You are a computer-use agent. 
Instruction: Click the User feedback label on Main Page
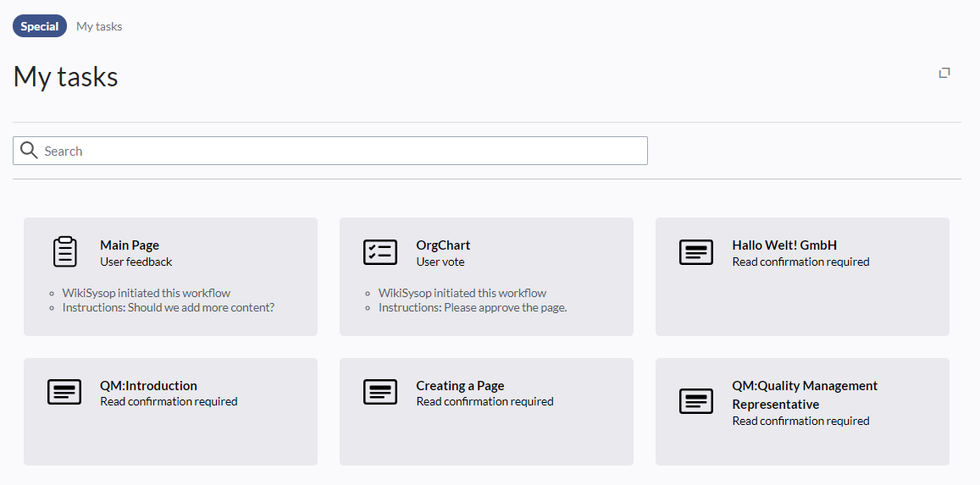[136, 262]
